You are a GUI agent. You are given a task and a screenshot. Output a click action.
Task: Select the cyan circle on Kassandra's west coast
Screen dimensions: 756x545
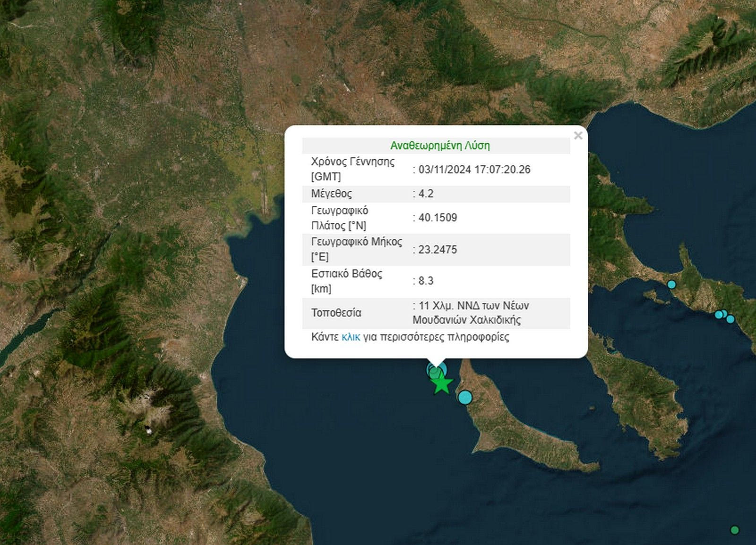[465, 397]
